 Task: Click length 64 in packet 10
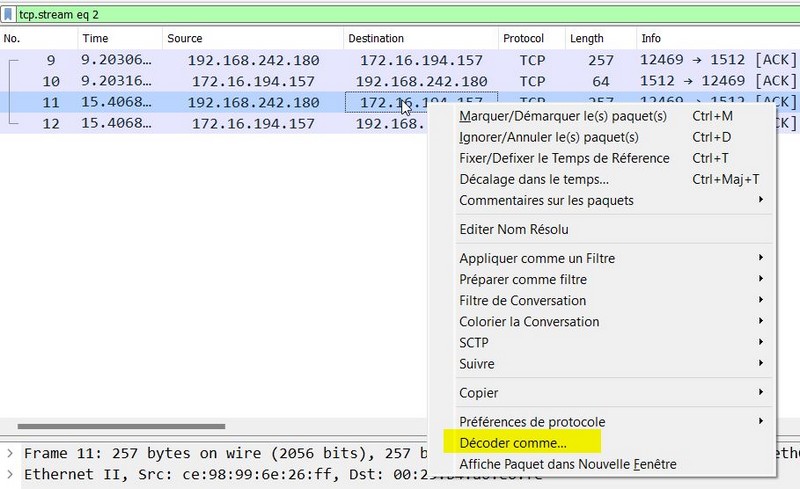click(601, 81)
